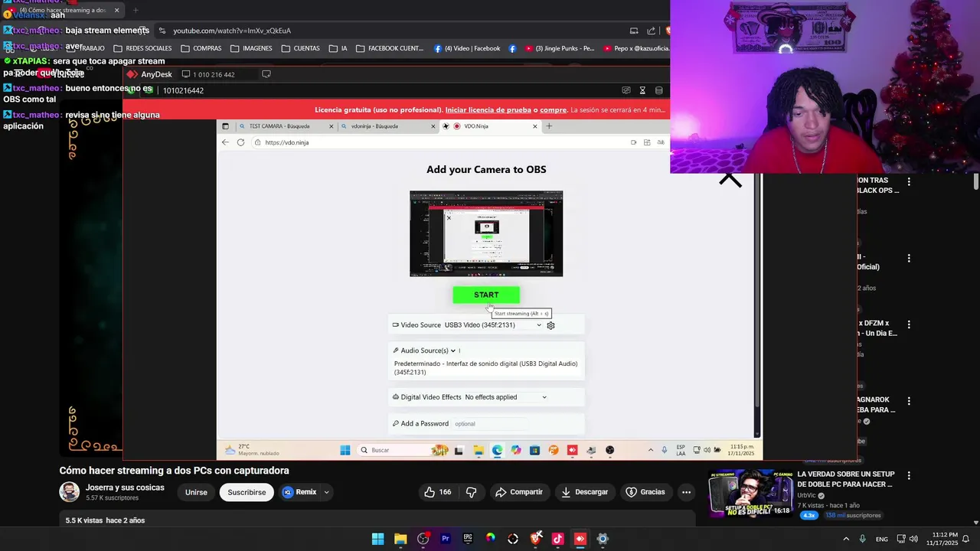Click the camera permission icon in remote address bar
This screenshot has height=551, width=980.
(x=633, y=142)
